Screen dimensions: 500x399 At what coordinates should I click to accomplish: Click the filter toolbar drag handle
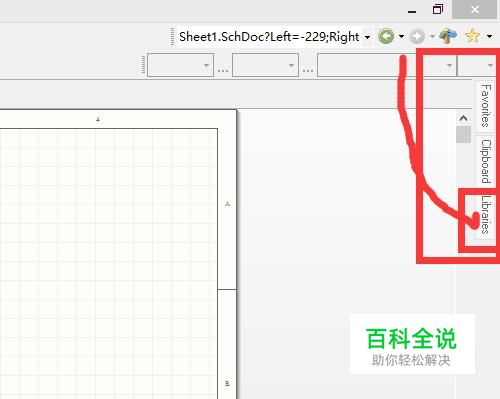[144, 64]
